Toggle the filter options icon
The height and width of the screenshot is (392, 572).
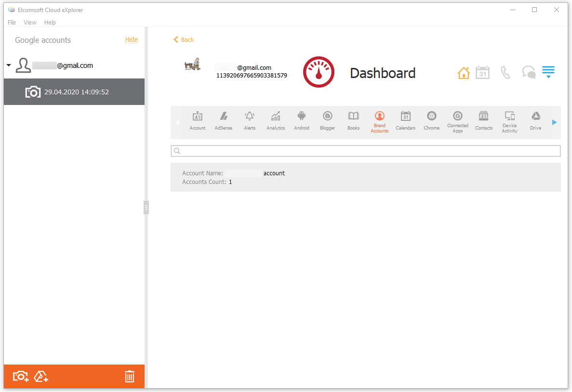click(x=548, y=72)
